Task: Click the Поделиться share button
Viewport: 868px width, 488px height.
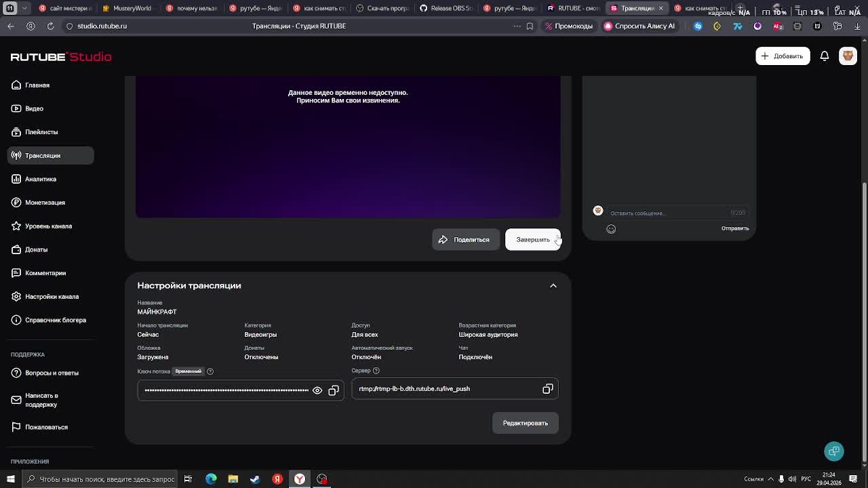Action: (466, 239)
